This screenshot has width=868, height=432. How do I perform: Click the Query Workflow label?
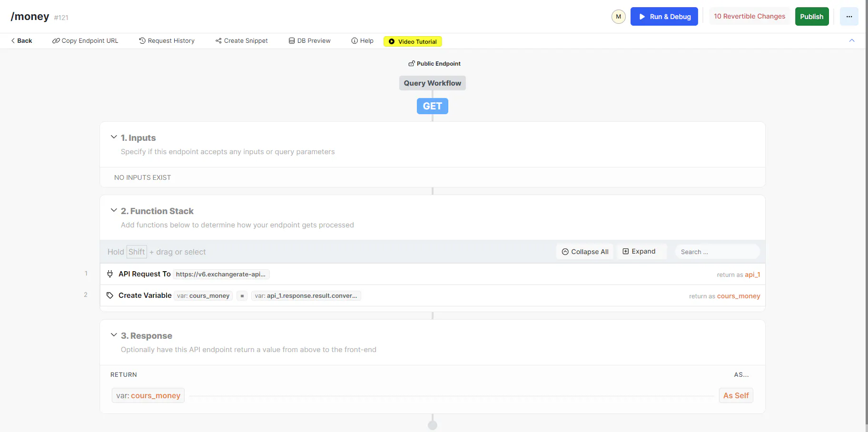pyautogui.click(x=432, y=83)
